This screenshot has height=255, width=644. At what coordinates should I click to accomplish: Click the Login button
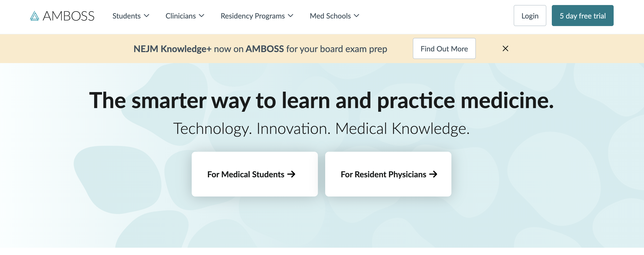tap(529, 16)
